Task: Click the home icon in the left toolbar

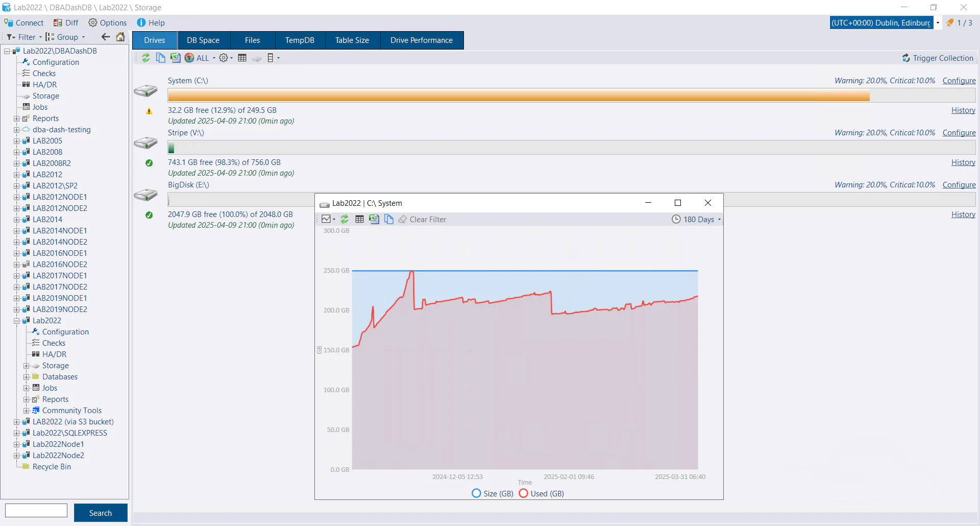Action: point(120,37)
